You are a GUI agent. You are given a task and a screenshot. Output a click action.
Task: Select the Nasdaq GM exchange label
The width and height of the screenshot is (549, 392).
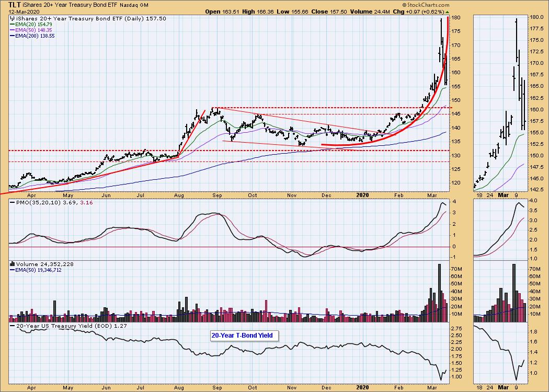(134, 5)
